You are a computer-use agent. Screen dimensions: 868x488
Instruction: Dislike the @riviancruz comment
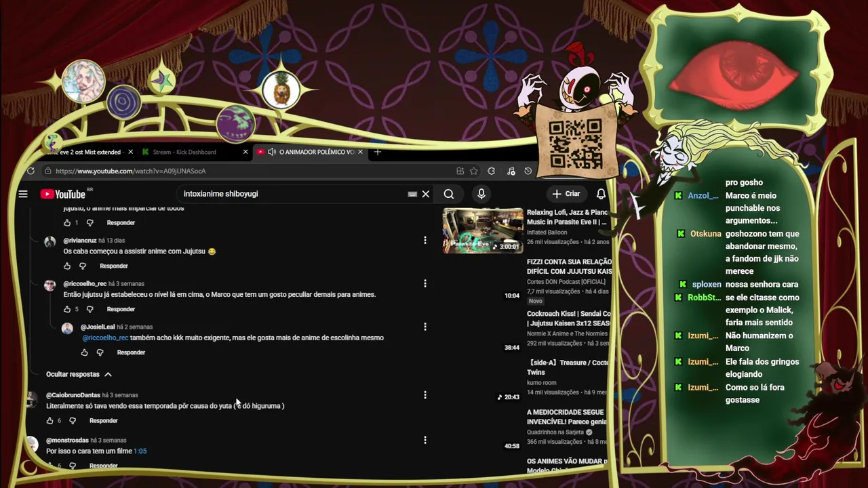83,266
